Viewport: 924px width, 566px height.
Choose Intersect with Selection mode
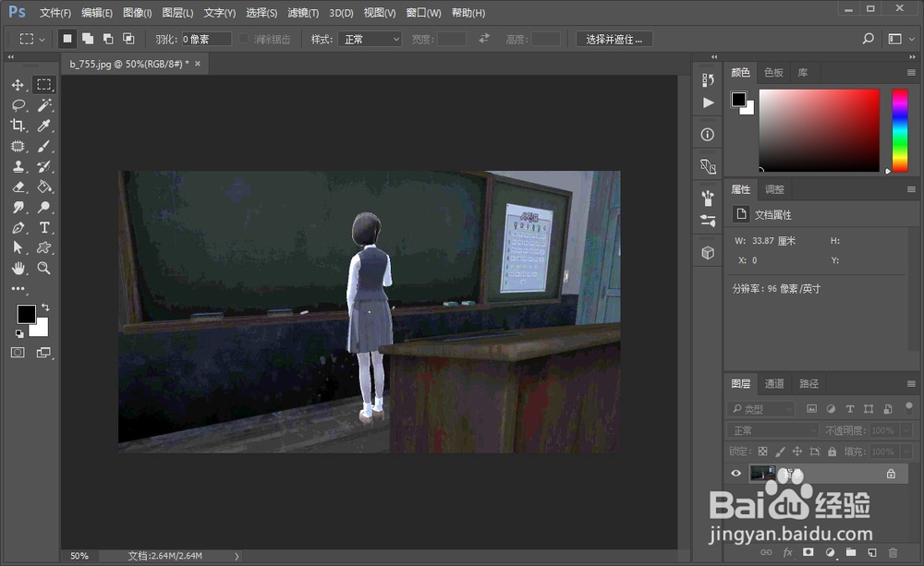coord(128,39)
